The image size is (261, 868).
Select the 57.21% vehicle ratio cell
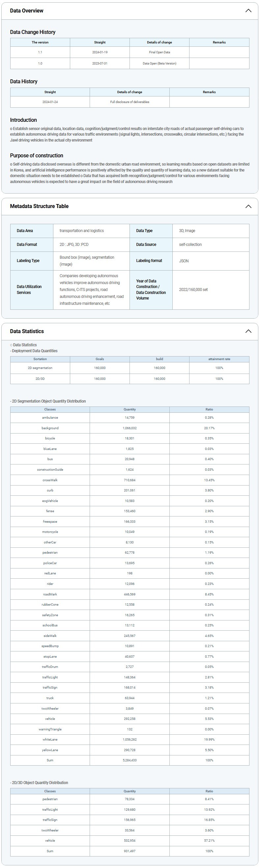(209, 841)
